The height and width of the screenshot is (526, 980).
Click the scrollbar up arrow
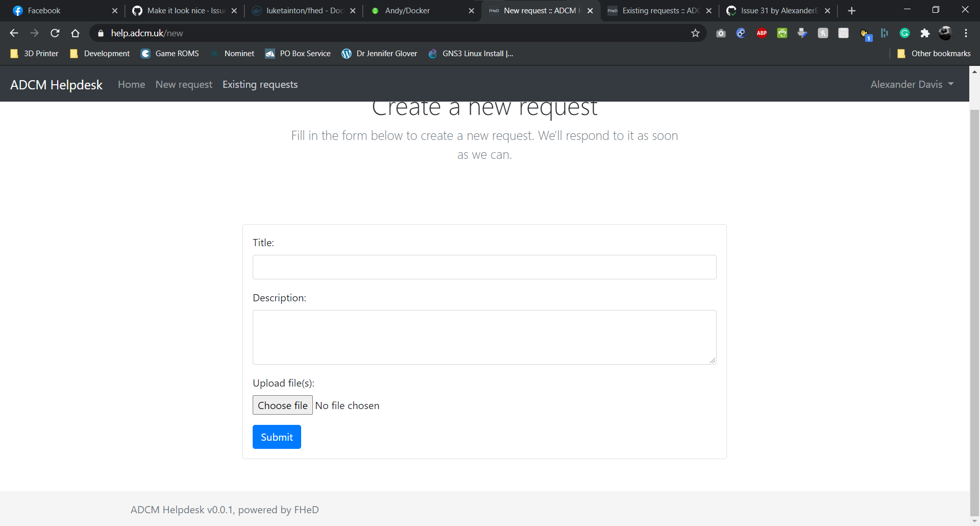click(x=974, y=71)
